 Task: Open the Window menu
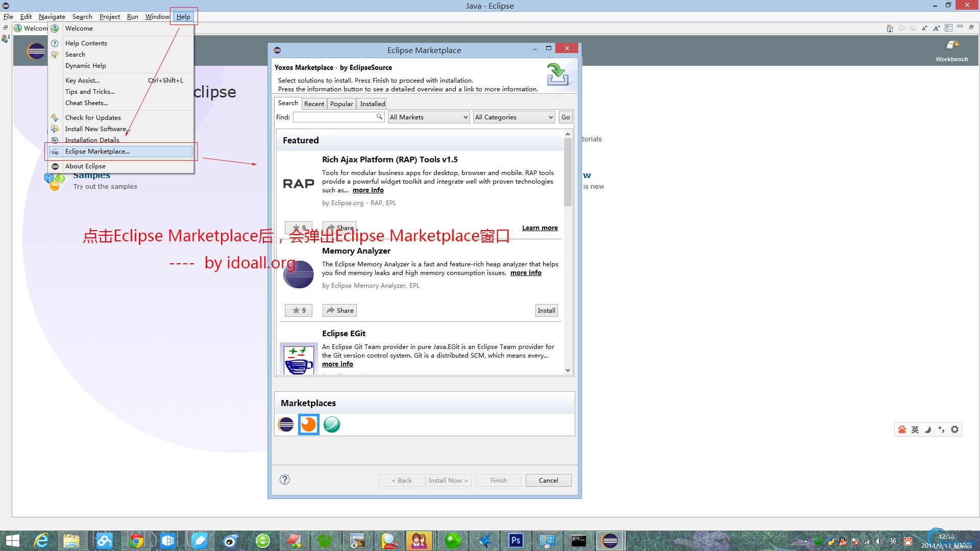tap(157, 16)
